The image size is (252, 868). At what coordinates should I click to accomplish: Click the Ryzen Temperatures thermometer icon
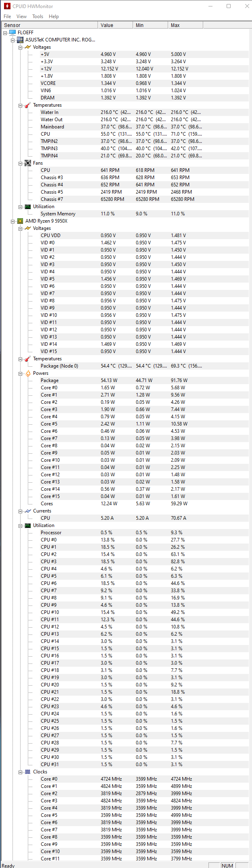pos(28,358)
